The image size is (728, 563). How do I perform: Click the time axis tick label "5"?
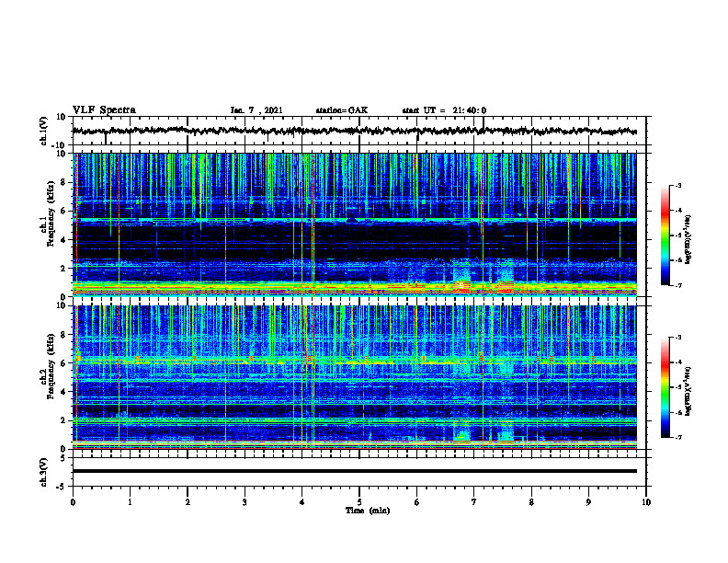pos(359,502)
